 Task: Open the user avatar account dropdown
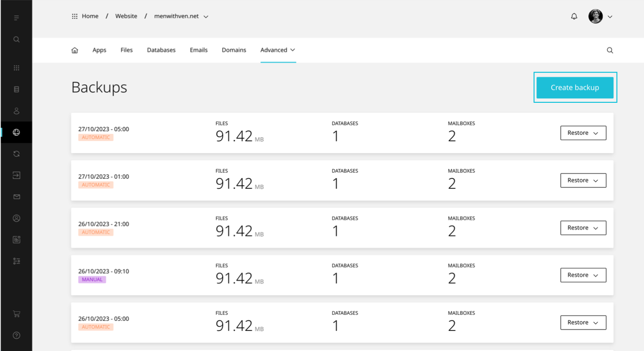[600, 16]
